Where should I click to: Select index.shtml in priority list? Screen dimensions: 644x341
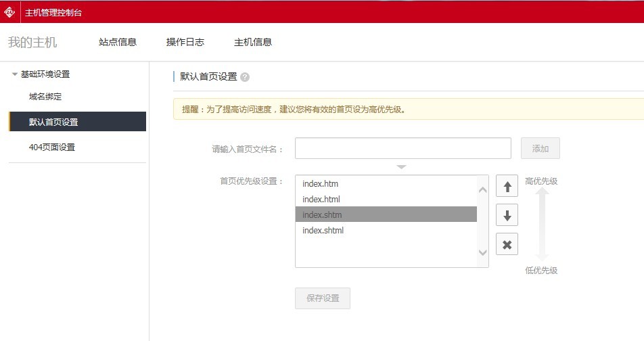tap(323, 231)
